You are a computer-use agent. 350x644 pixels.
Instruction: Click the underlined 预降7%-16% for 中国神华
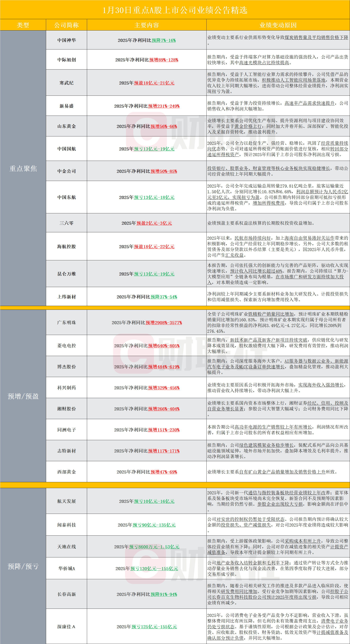point(164,40)
